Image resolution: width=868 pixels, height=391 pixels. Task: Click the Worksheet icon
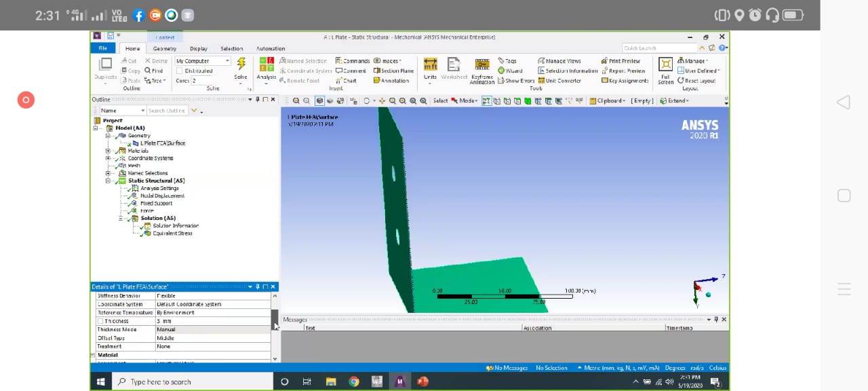[454, 69]
